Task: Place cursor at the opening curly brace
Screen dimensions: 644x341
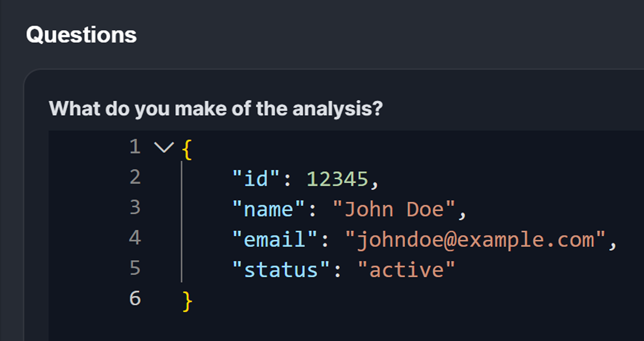Action: [x=187, y=149]
